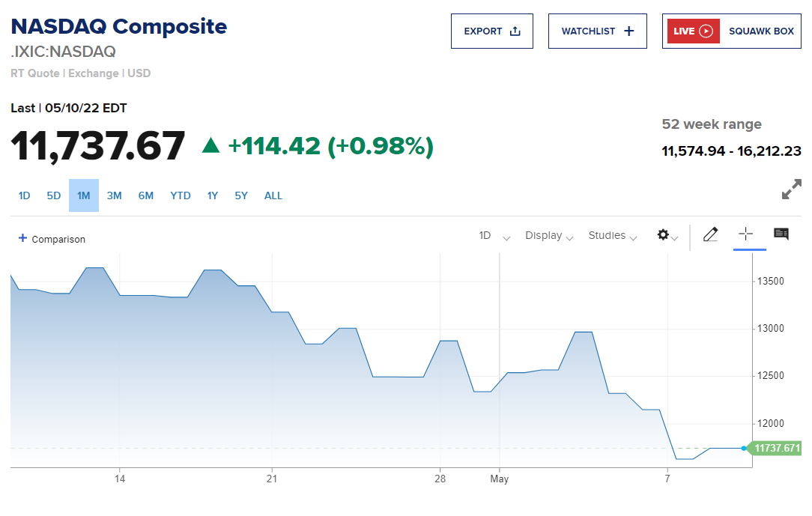Viewport: 812px width, 516px height.
Task: Open the 1D interval dropdown
Action: [494, 236]
